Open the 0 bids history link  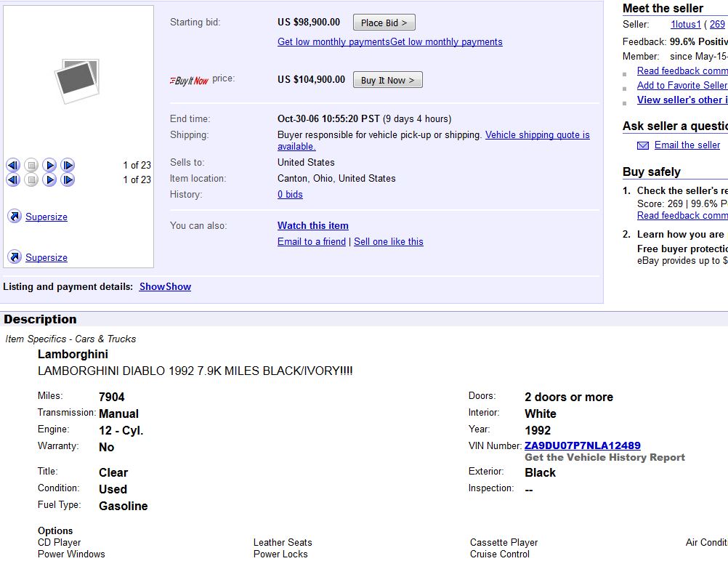[x=290, y=194]
